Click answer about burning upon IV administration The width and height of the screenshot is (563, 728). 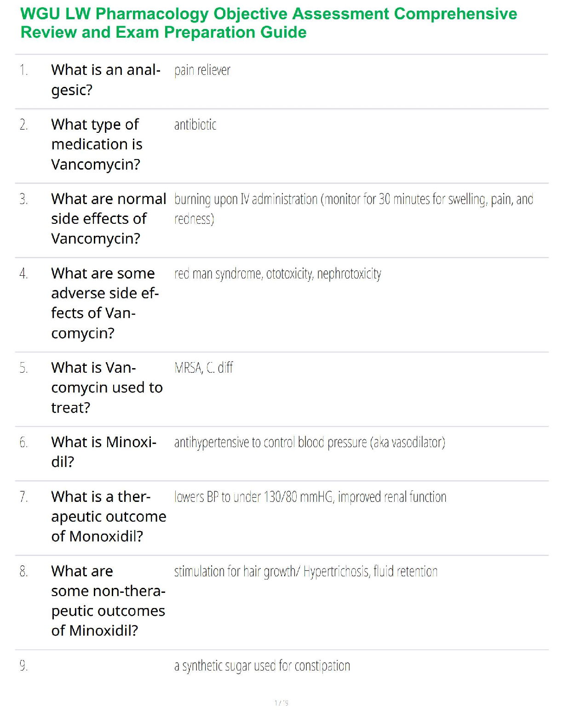pyautogui.click(x=354, y=209)
